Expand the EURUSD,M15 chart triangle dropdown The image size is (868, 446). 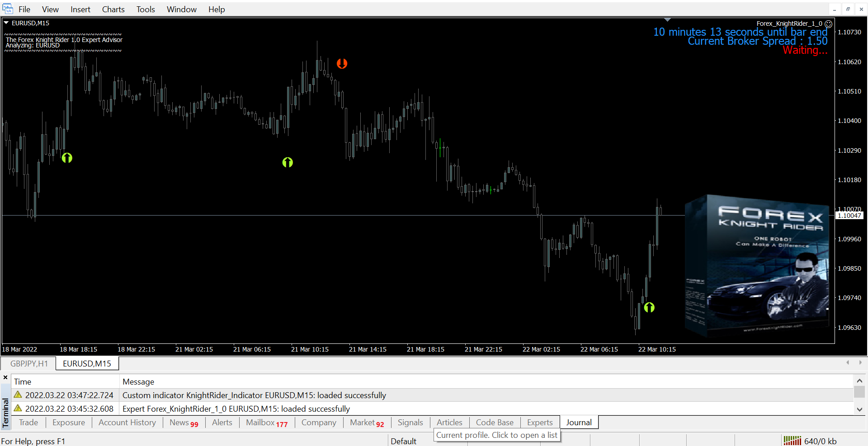point(6,23)
